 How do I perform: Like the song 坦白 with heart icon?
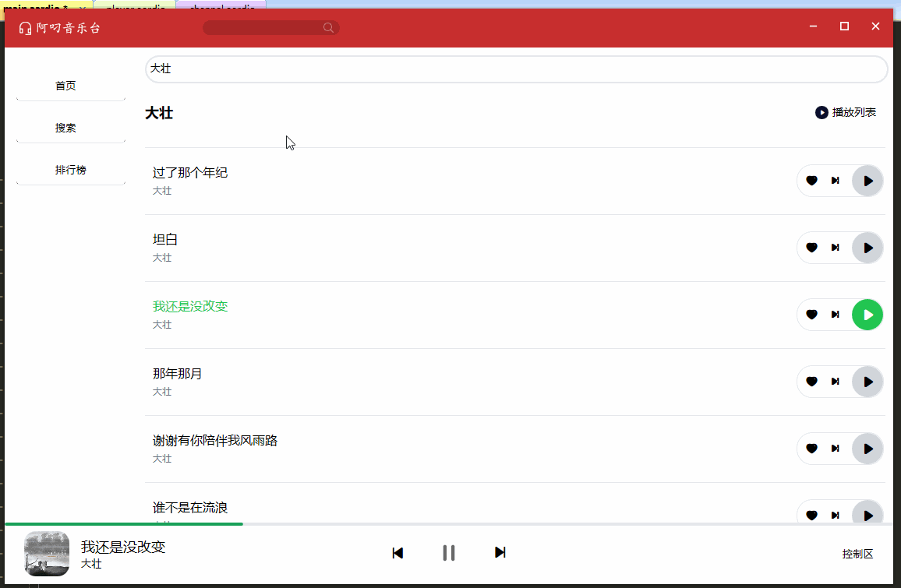[x=811, y=248]
